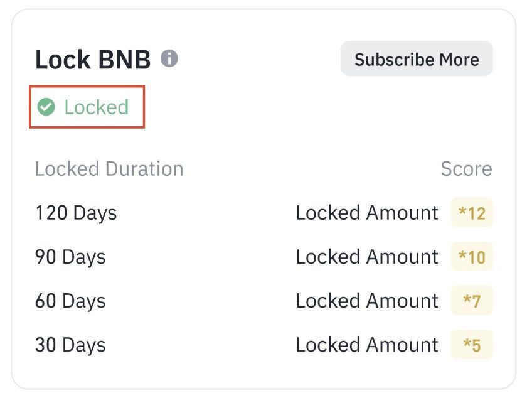The width and height of the screenshot is (532, 398).
Task: Open the Locked Duration list header
Action: coord(109,168)
